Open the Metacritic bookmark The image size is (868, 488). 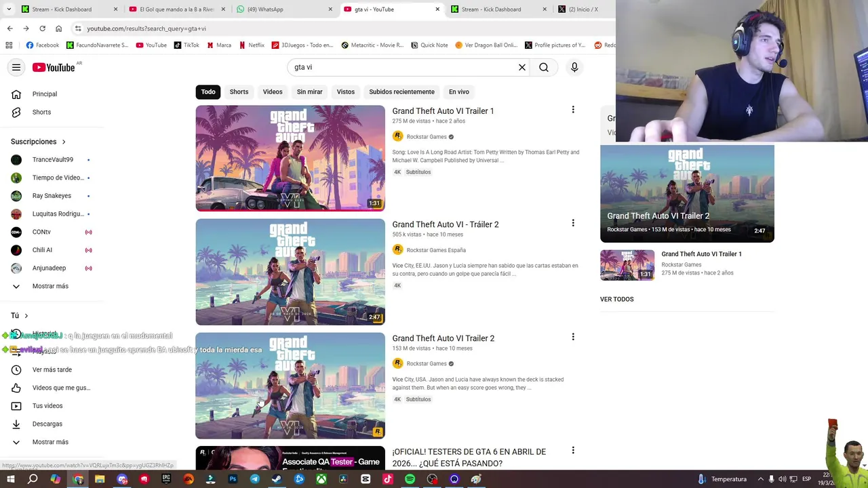372,45
